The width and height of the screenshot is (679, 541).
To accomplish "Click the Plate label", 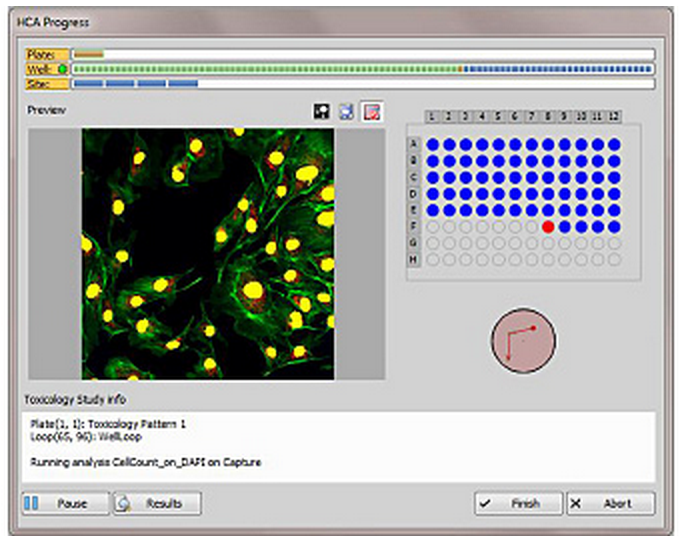I will [47, 55].
